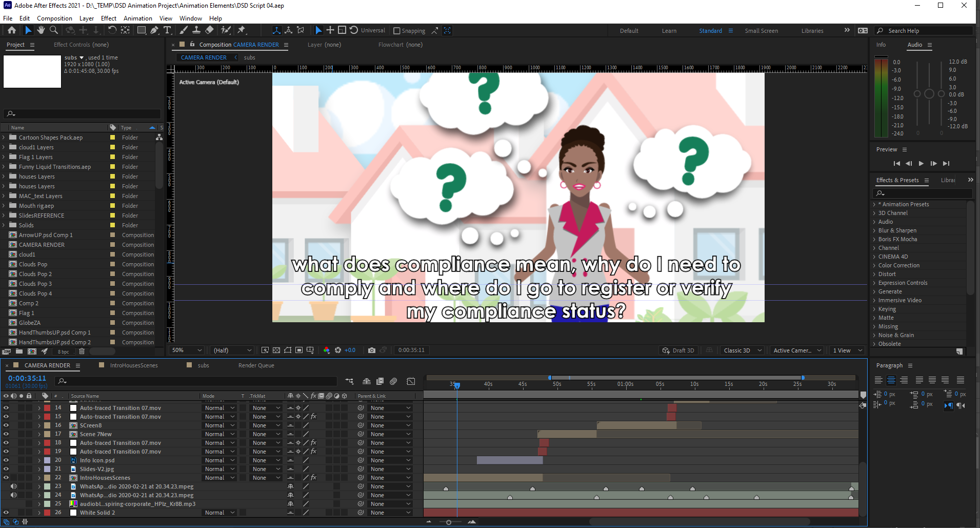980x528 pixels.
Task: Select the Type tool
Action: click(167, 30)
